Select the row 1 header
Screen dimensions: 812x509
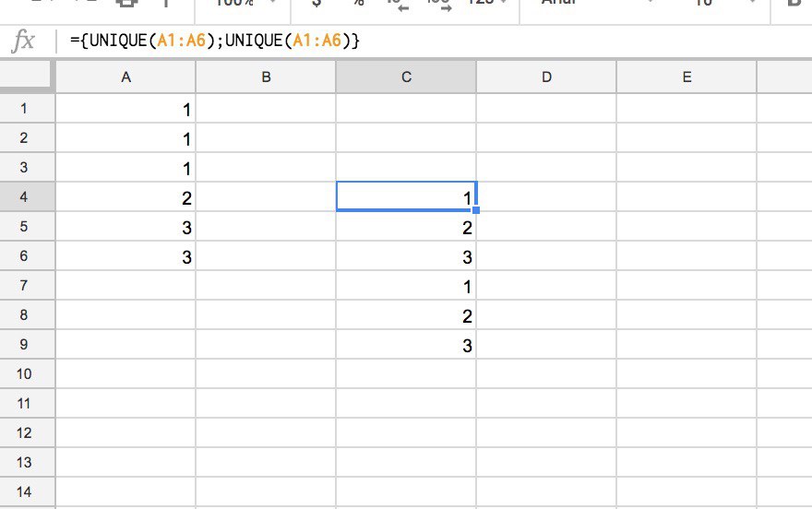pos(24,109)
